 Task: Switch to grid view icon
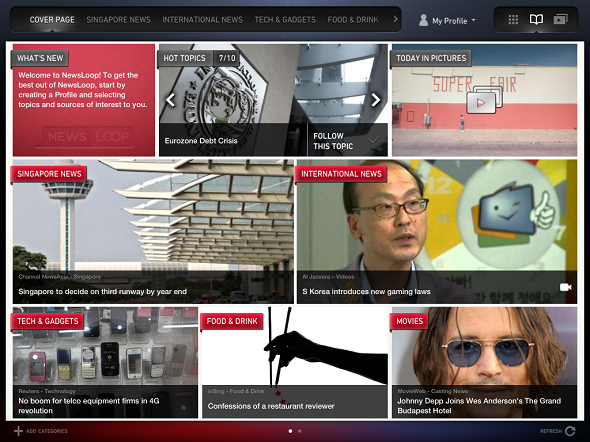tap(513, 20)
